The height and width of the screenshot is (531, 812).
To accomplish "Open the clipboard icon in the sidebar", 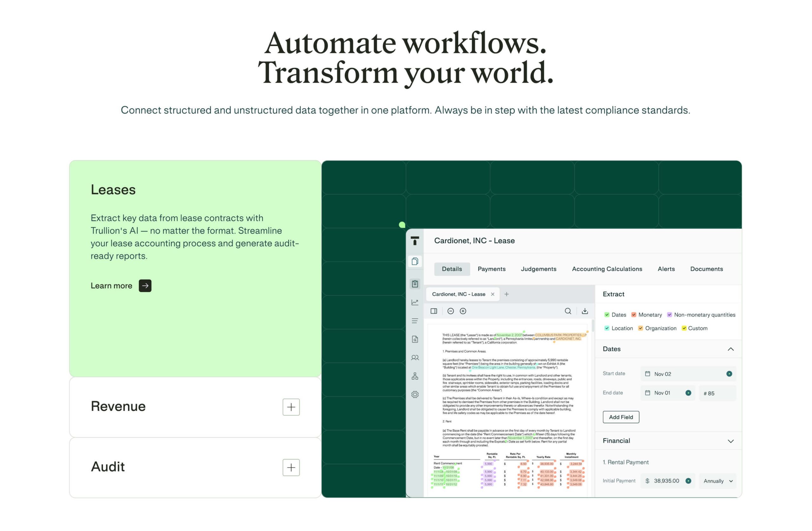I will tap(415, 284).
